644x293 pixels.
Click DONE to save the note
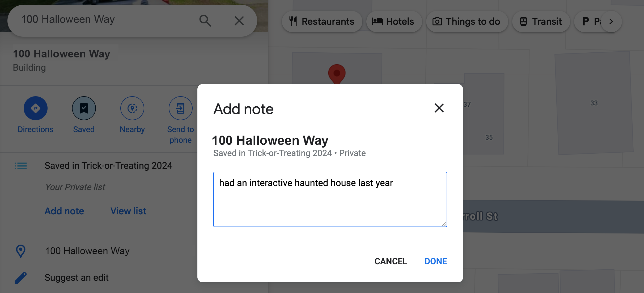coord(436,261)
